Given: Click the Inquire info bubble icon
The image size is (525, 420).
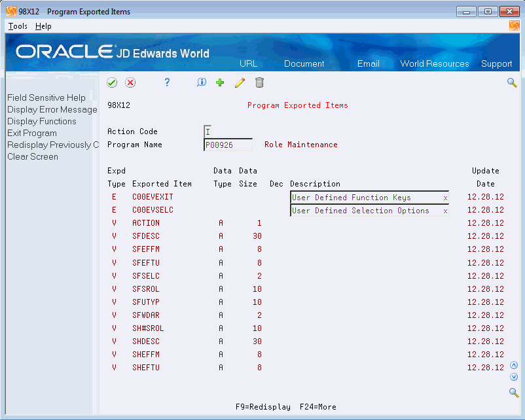Looking at the screenshot, I should coord(202,82).
